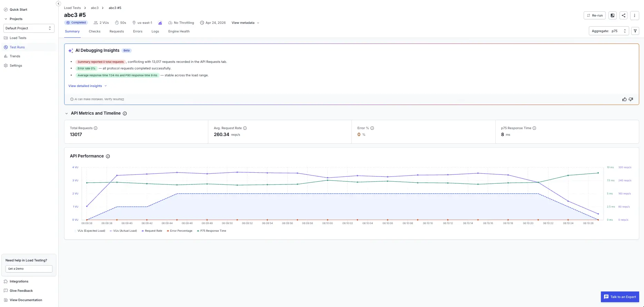This screenshot has width=644, height=307.
Task: Click the Get a Demo button
Action: (29, 269)
